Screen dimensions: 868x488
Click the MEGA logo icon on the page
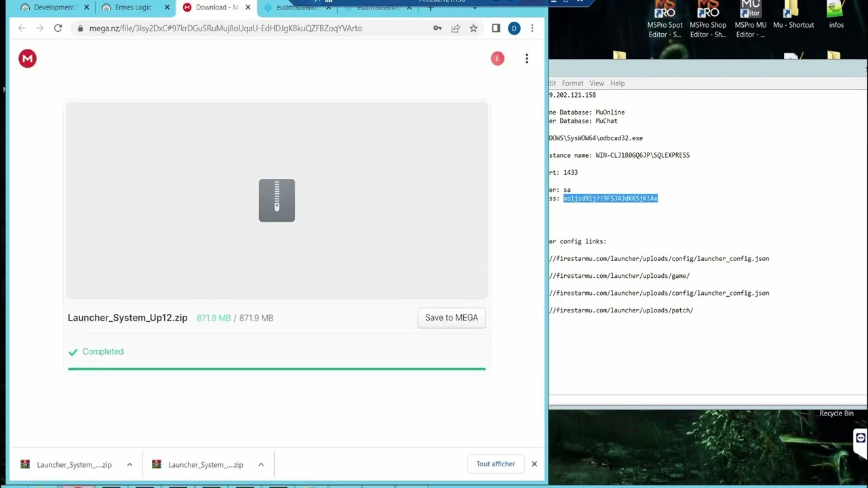coord(27,59)
